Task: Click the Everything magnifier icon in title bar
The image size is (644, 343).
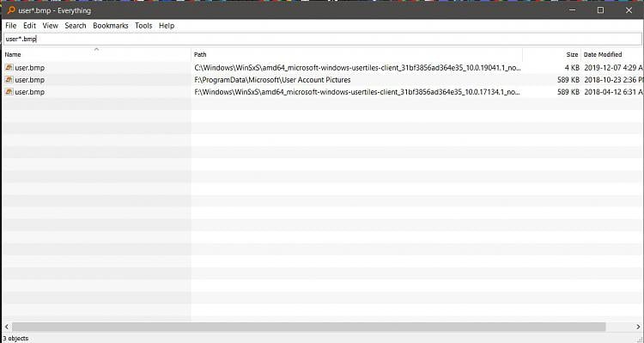Action: [x=11, y=10]
